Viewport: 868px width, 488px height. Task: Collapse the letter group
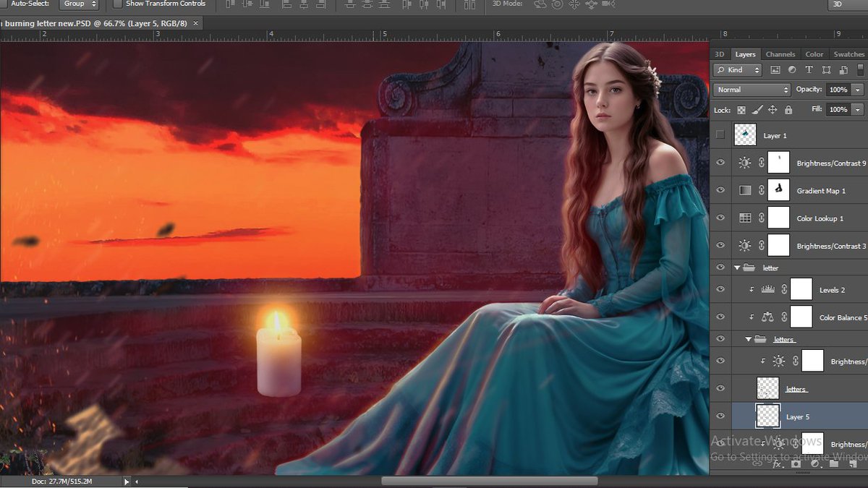point(738,267)
